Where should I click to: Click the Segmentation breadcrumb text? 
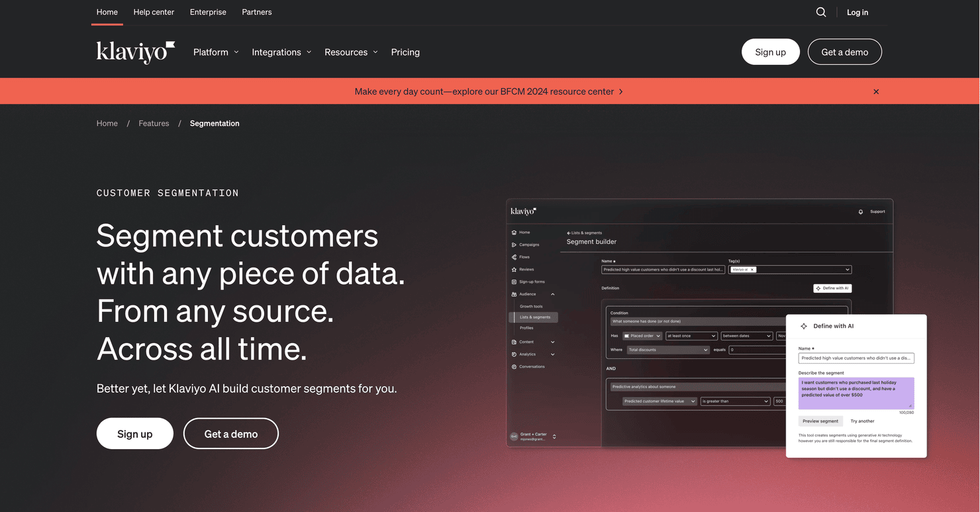(215, 123)
